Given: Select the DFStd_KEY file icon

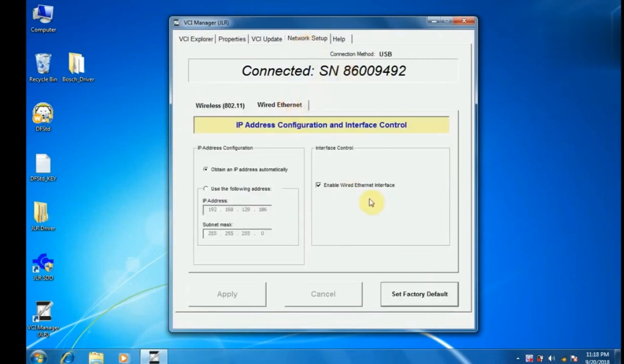Looking at the screenshot, I should click(43, 167).
